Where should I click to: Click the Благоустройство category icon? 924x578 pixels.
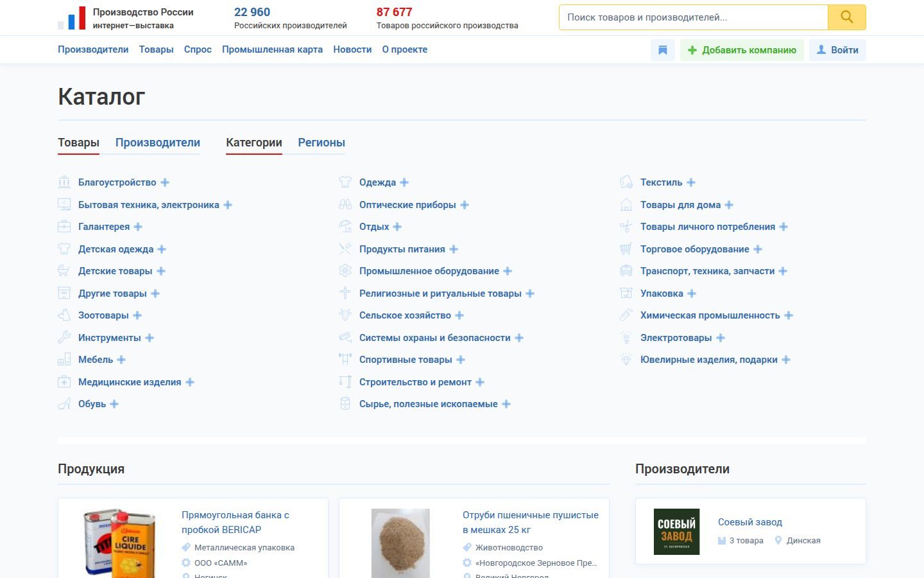pos(64,182)
